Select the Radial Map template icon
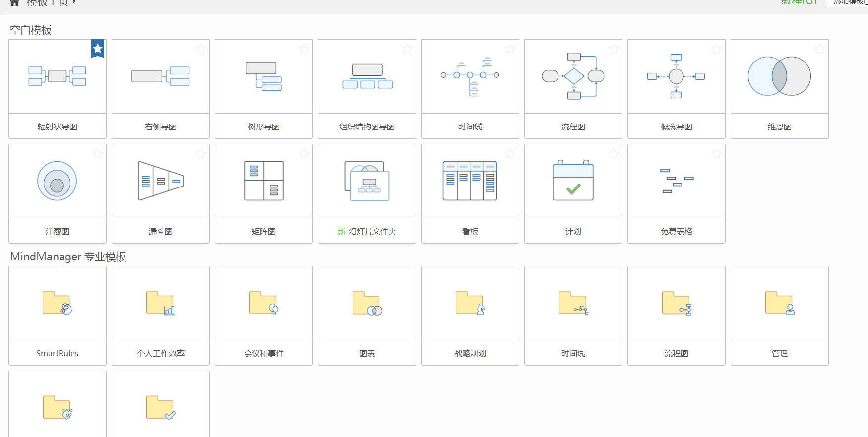Screen dimensions: 868x437 (x=58, y=76)
